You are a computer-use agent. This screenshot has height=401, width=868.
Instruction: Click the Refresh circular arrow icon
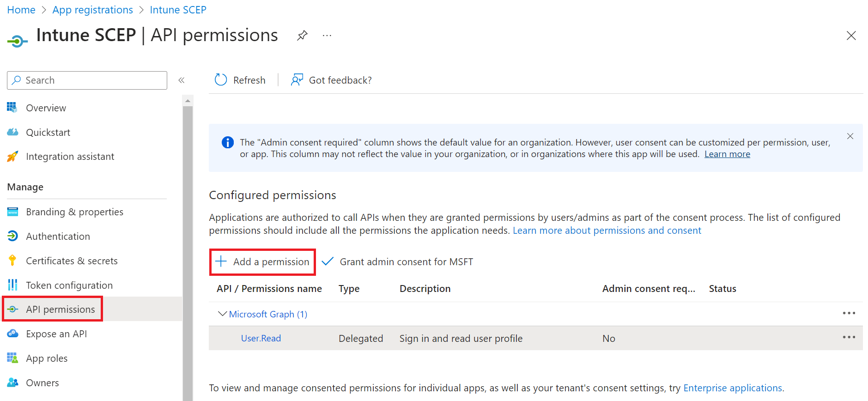click(221, 80)
